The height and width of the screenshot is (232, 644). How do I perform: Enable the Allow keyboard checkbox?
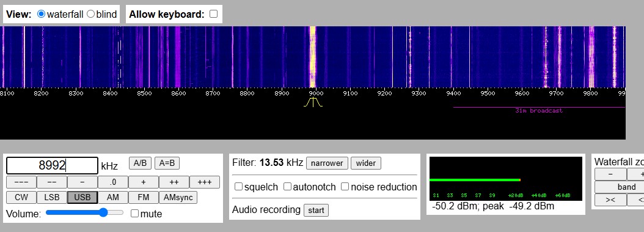tap(214, 14)
